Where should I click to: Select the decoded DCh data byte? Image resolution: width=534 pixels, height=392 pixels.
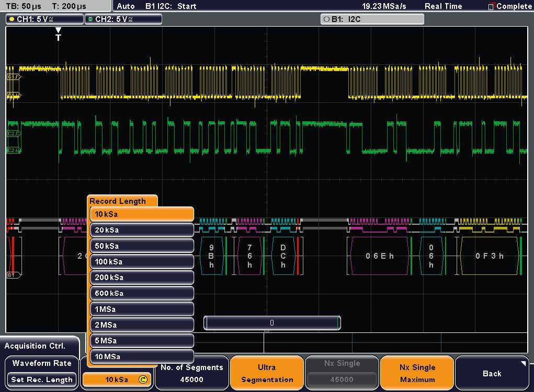click(x=283, y=256)
